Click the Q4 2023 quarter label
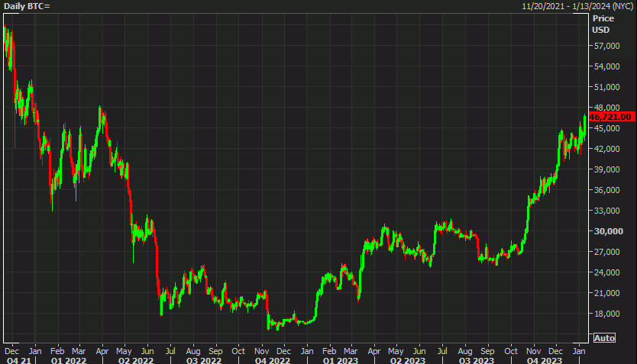Screen dimensions: 637x364 tap(545, 360)
